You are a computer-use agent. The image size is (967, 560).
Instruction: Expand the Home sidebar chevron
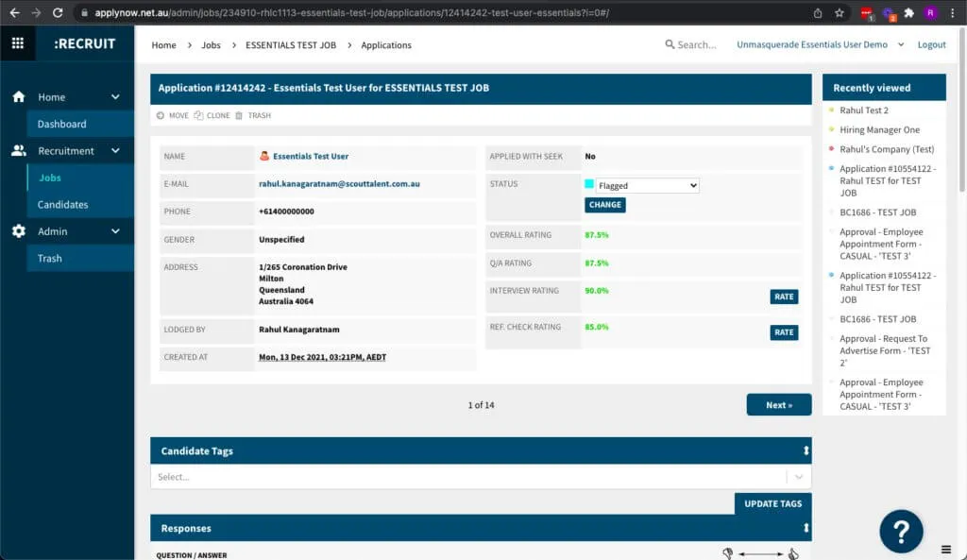tap(115, 97)
